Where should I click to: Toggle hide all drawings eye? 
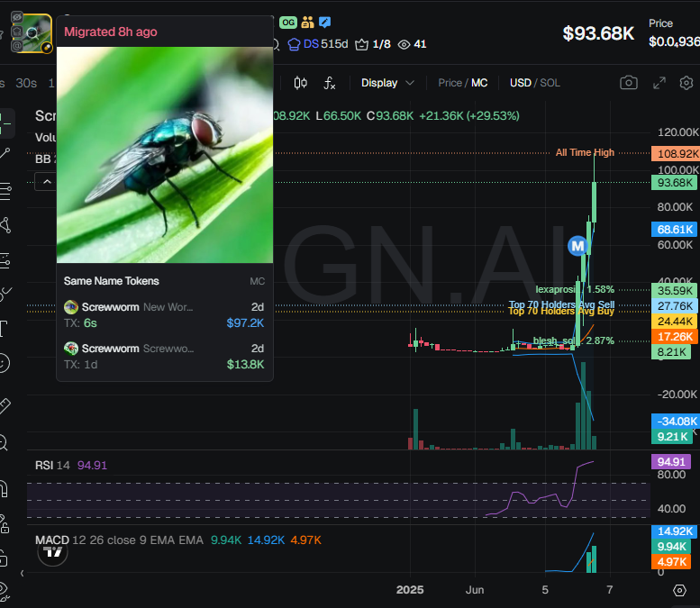pyautogui.click(x=4, y=591)
